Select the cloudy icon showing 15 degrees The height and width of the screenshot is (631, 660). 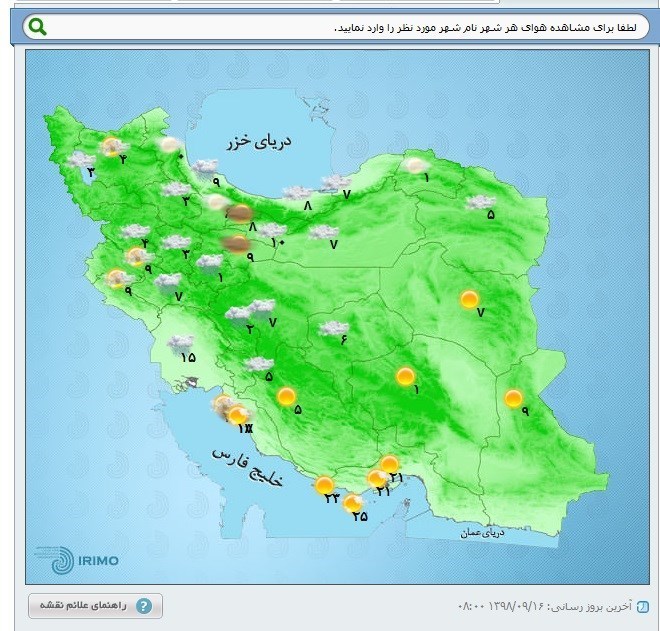(181, 343)
